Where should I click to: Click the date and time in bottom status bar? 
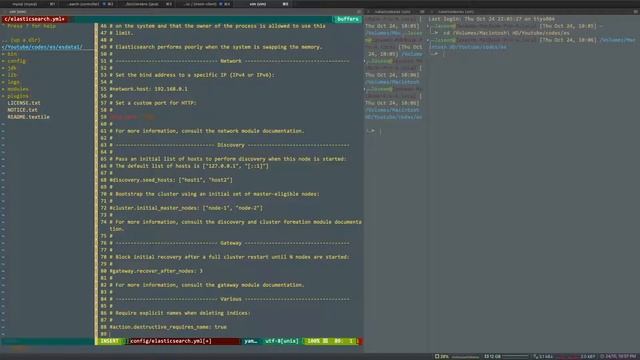coord(618,356)
